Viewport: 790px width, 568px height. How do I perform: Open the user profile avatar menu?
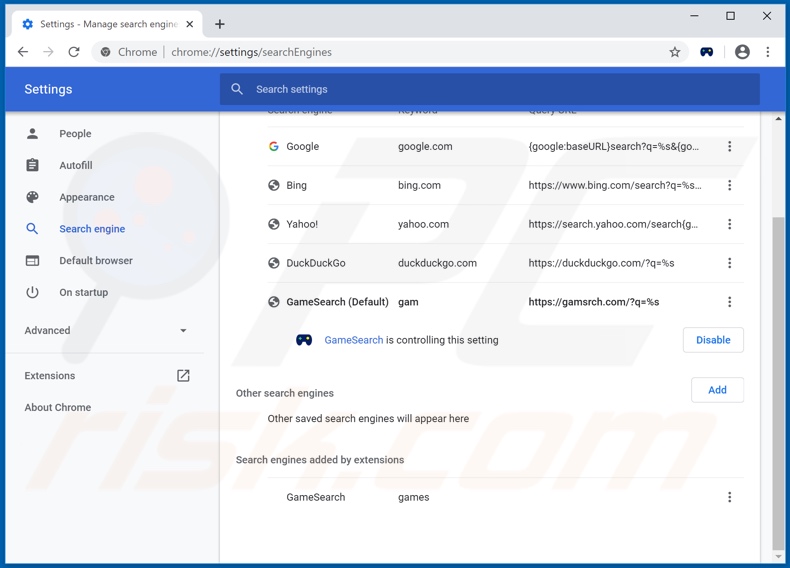click(742, 52)
